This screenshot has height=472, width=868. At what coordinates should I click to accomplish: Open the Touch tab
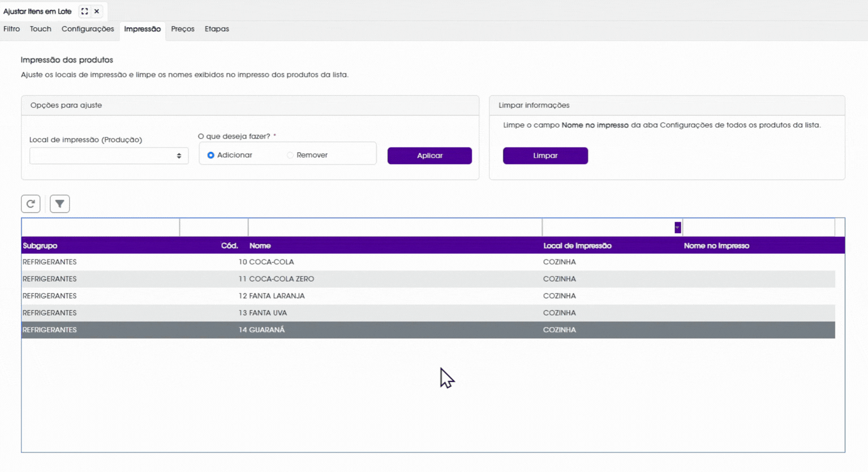pos(40,29)
